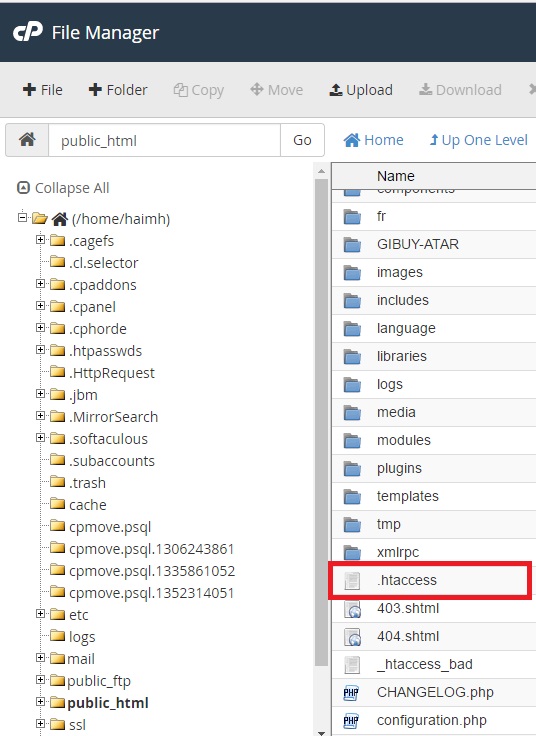Click the modules folder icon
The image size is (536, 736).
point(352,441)
